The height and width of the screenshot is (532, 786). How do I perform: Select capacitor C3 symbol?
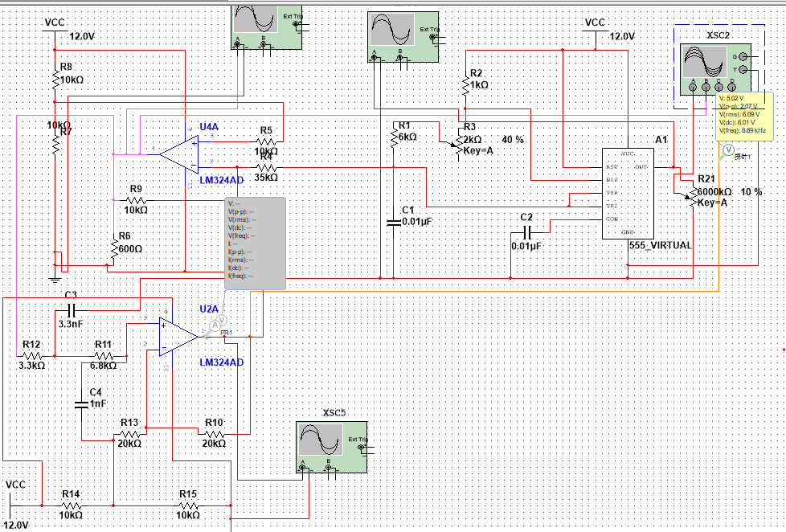coord(71,310)
